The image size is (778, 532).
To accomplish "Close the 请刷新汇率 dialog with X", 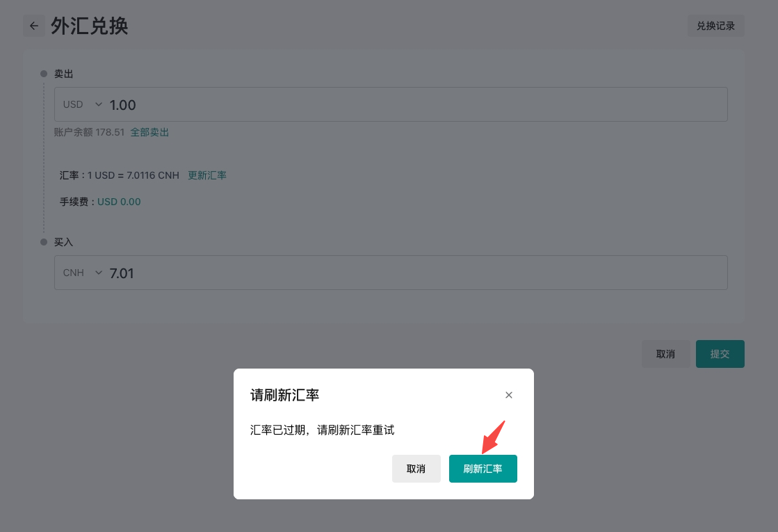I will pyautogui.click(x=509, y=395).
